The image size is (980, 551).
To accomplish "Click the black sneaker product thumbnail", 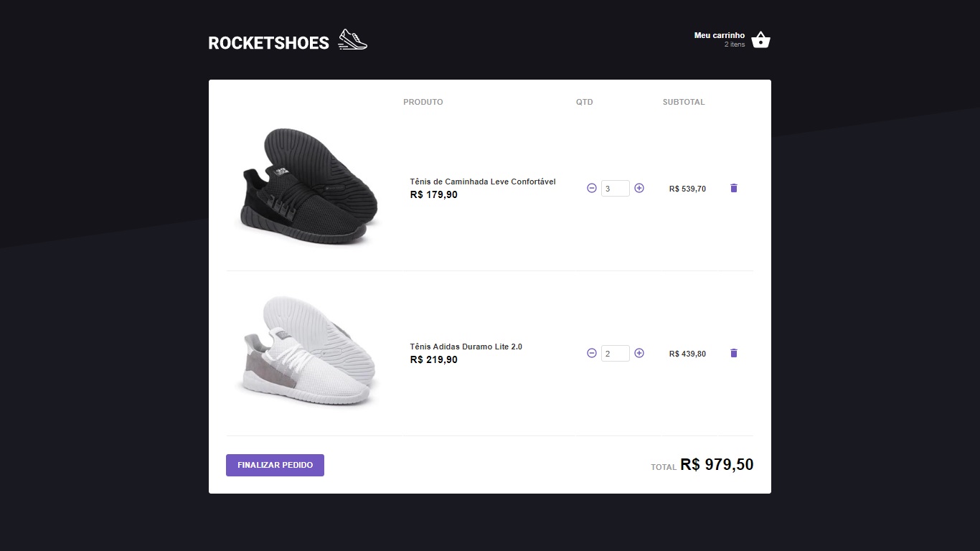I will tap(307, 187).
